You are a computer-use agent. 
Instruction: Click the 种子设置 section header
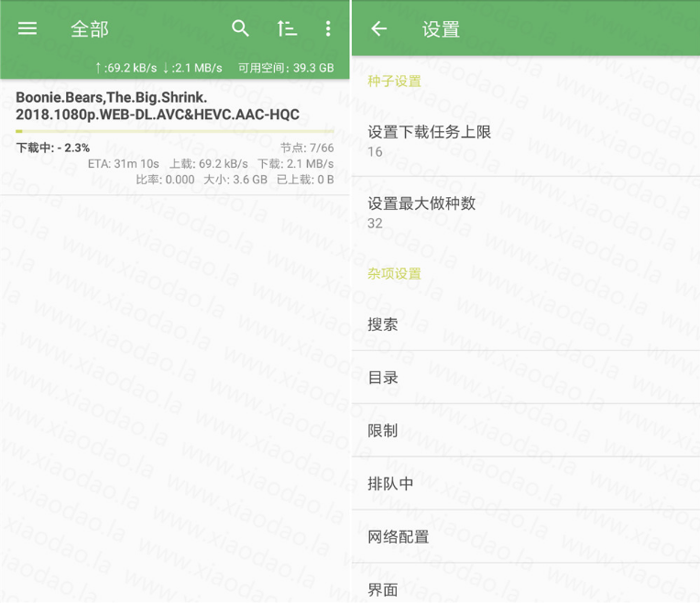point(394,82)
